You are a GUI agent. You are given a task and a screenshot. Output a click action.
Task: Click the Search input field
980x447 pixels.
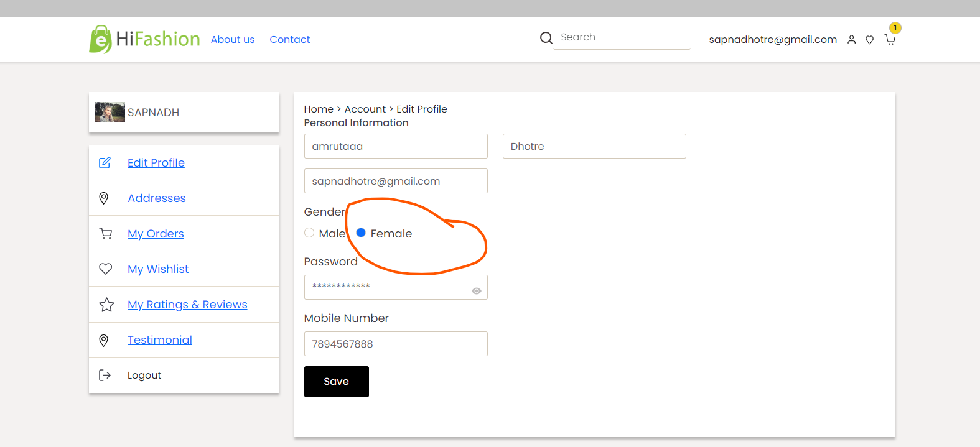[622, 37]
